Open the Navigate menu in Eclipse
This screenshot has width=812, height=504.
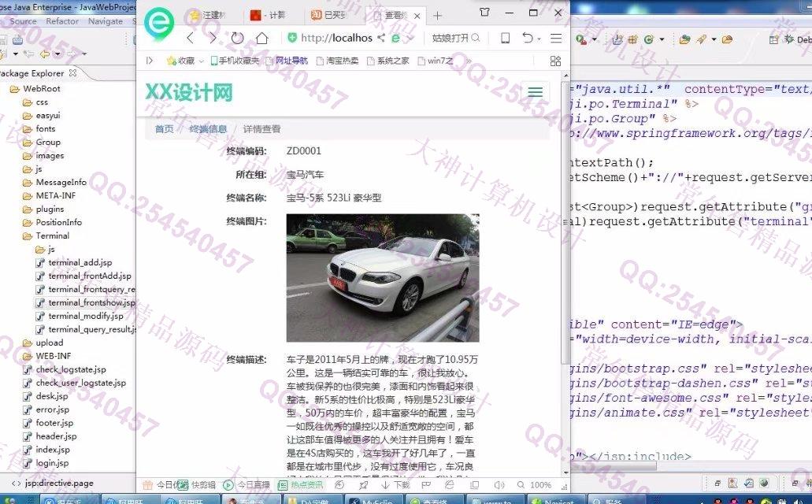(x=105, y=21)
